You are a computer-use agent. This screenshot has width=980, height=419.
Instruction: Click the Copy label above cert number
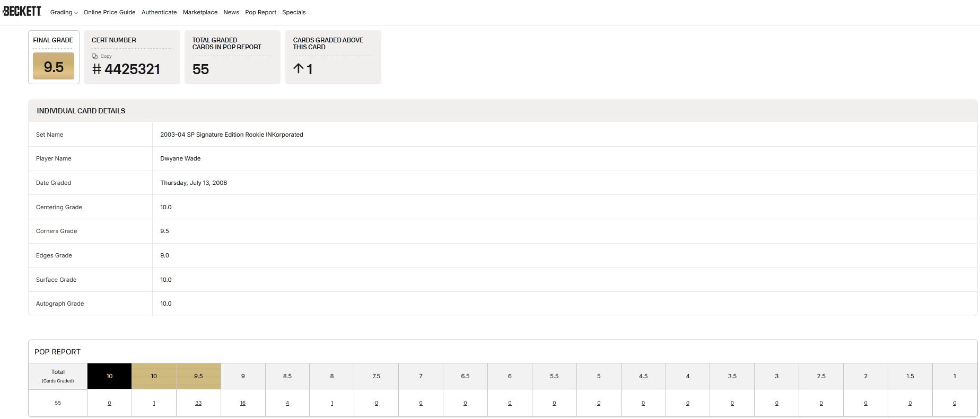click(x=106, y=56)
